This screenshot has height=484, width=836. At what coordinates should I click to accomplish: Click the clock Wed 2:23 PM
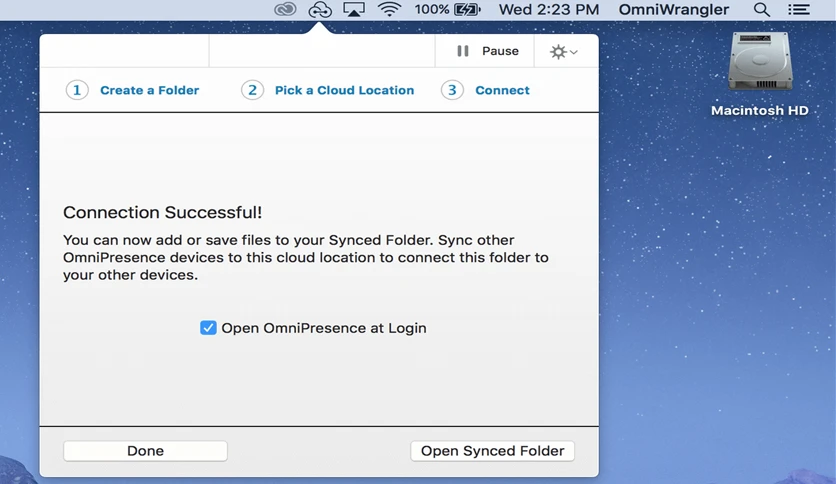pyautogui.click(x=549, y=10)
